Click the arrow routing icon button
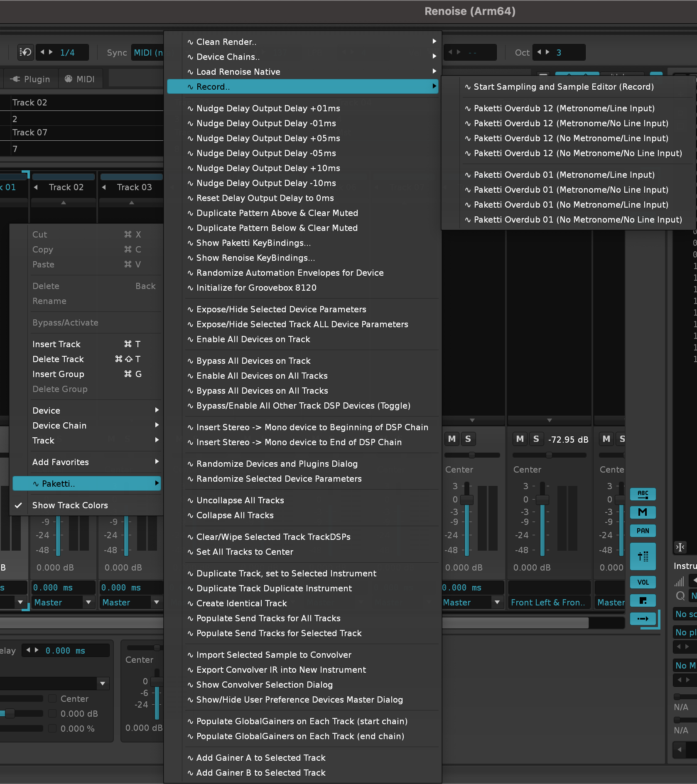Viewport: 697px width, 784px height. point(643,619)
